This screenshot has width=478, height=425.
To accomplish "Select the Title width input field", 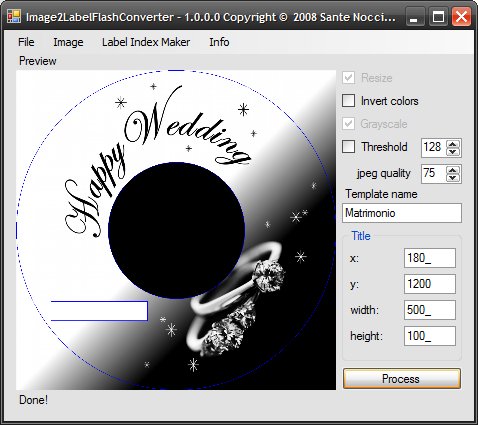I will pos(430,310).
